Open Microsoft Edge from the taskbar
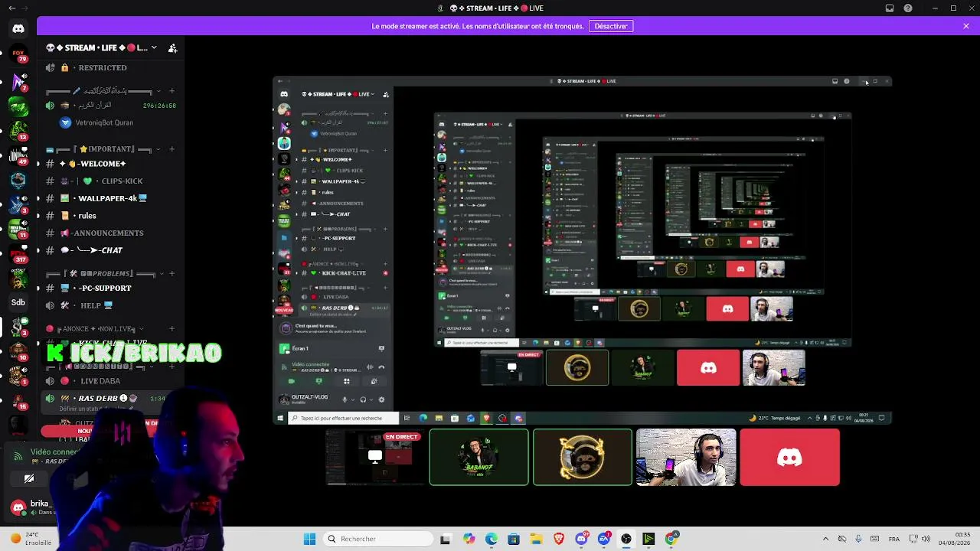 (491, 539)
